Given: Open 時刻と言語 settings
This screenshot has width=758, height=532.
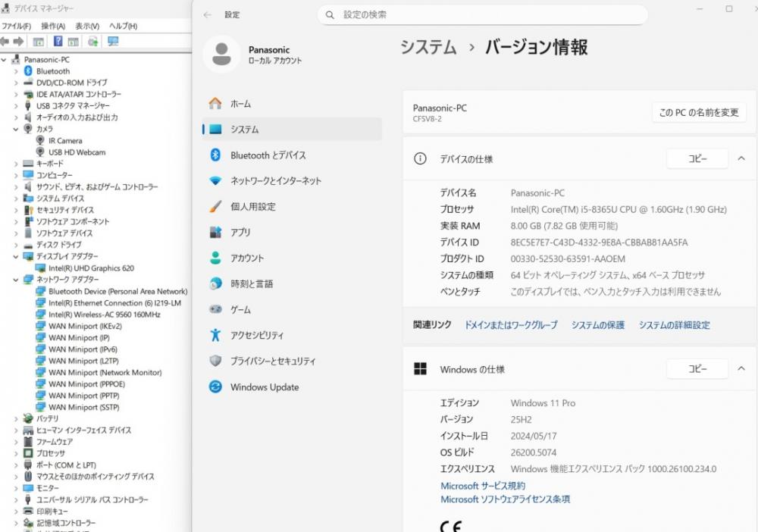Looking at the screenshot, I should click(292, 283).
